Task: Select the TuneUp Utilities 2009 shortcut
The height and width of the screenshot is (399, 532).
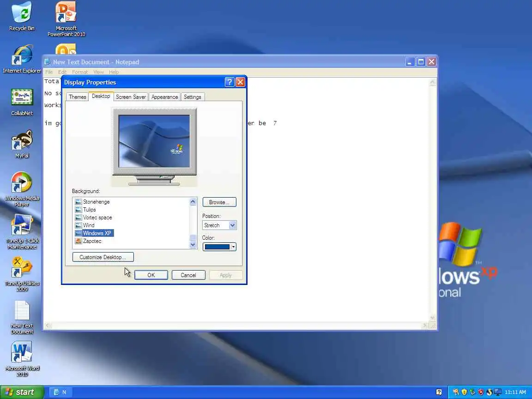Action: click(22, 274)
